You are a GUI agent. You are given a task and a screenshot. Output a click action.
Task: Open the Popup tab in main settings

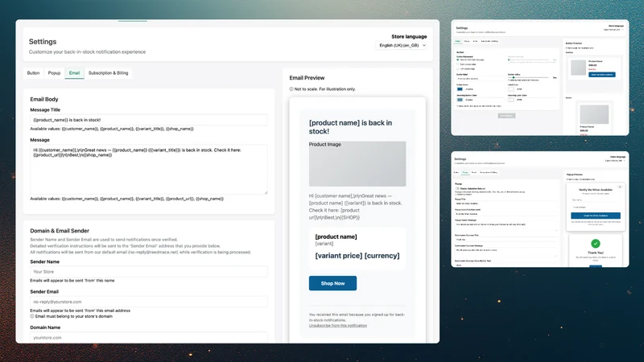(54, 73)
